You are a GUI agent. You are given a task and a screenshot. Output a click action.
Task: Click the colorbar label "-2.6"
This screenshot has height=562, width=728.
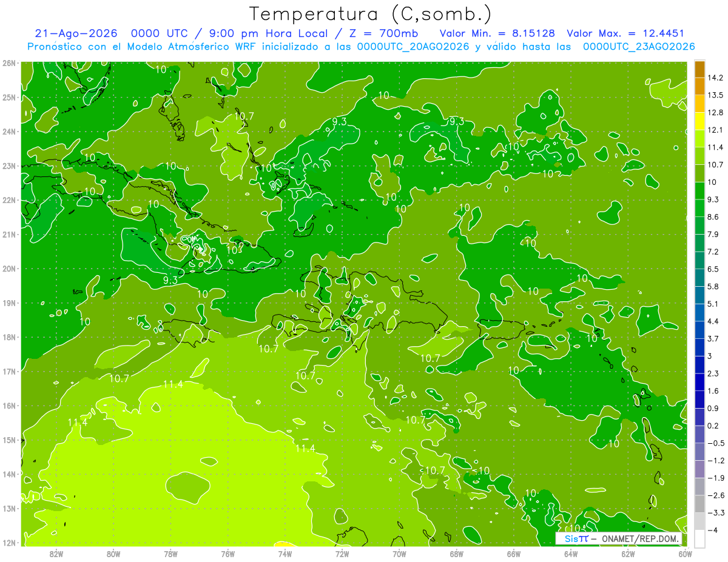(x=715, y=495)
